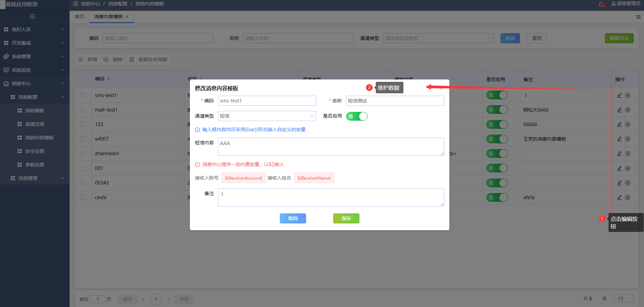644x307 pixels.
Task: Toggle the enable switch for row mail-test1
Action: click(497, 110)
